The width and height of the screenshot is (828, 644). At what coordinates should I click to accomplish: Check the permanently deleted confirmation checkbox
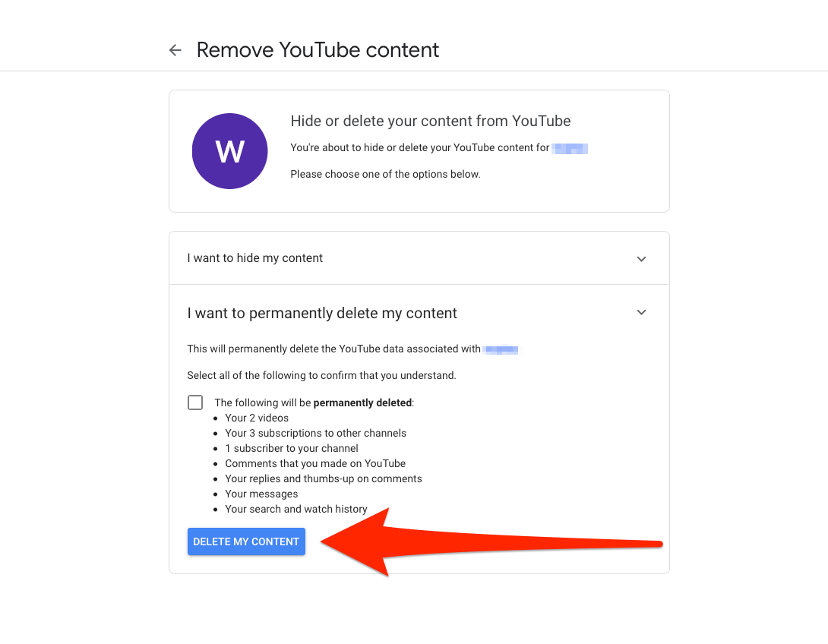tap(195, 402)
